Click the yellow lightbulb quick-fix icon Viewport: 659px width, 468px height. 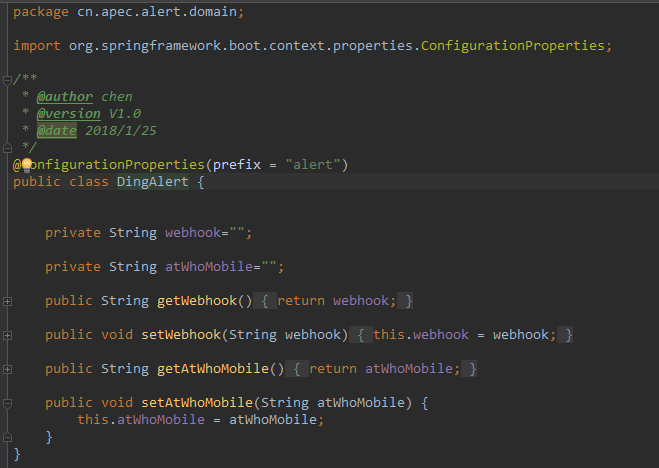pos(26,164)
